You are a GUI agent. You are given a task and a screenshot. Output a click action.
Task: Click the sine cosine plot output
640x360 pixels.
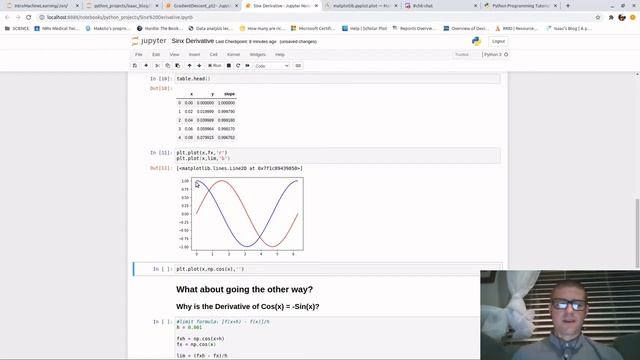pos(241,216)
